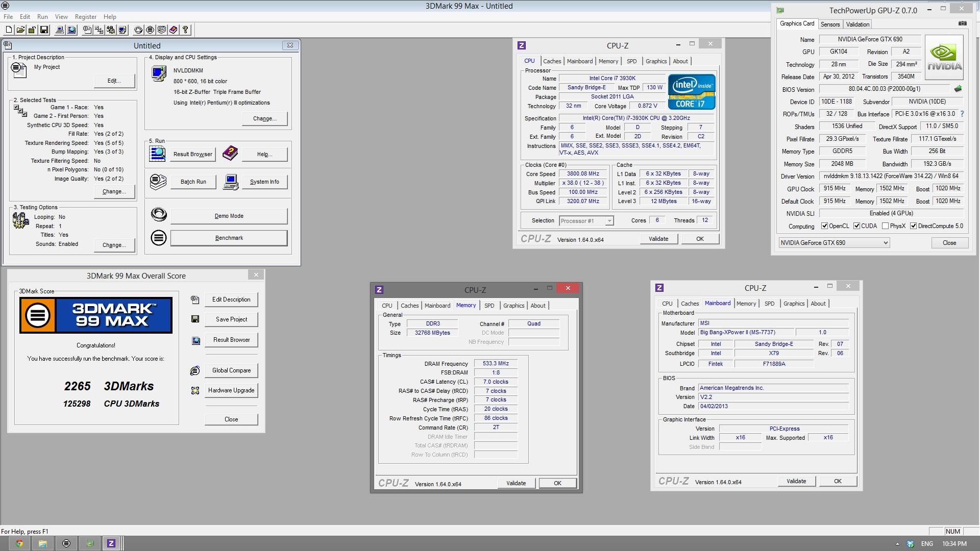Click the Global Compare icon in score dialog
The width and height of the screenshot is (980, 551).
(x=195, y=370)
